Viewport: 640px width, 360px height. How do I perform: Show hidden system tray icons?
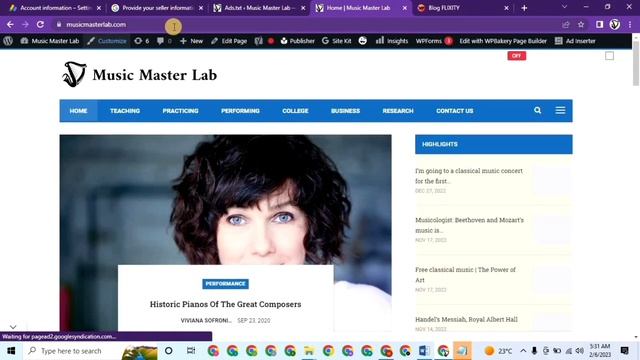coord(523,351)
